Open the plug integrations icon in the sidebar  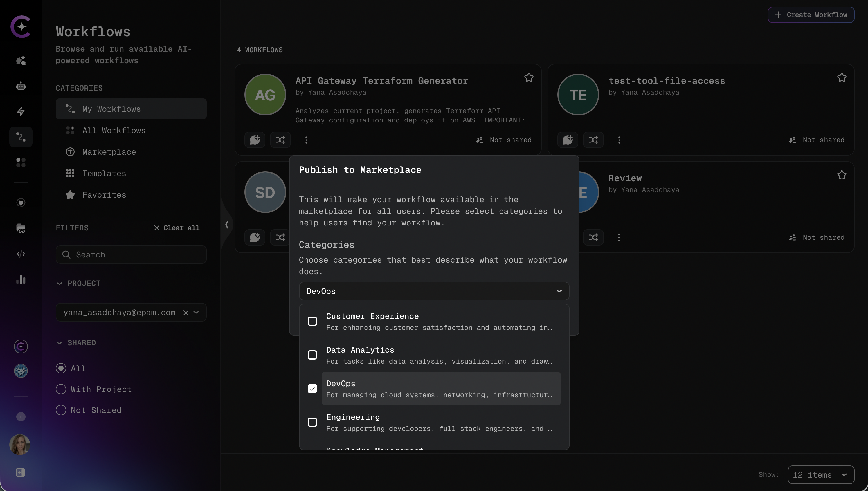21,203
